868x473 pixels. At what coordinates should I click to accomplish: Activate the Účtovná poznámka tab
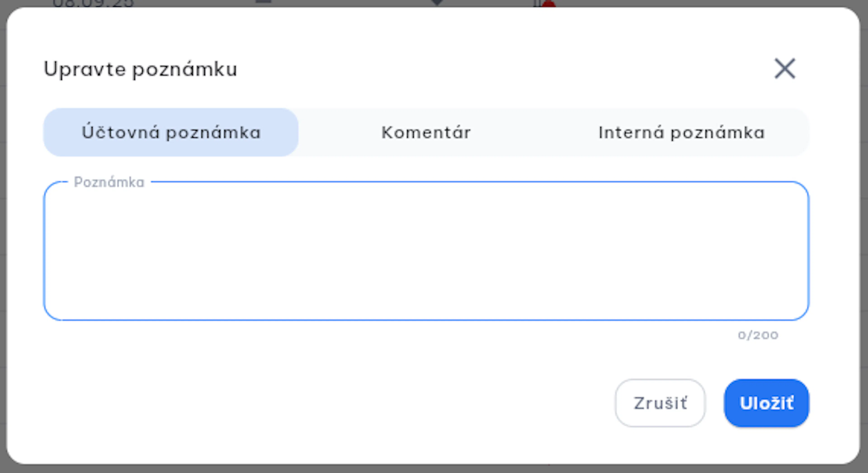(x=171, y=132)
